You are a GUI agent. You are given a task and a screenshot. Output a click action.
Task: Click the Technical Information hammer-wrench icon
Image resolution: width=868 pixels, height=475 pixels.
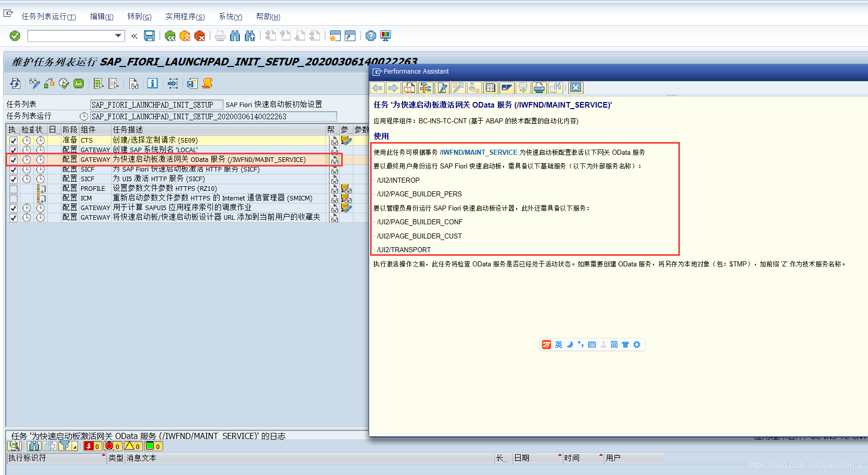coord(426,88)
